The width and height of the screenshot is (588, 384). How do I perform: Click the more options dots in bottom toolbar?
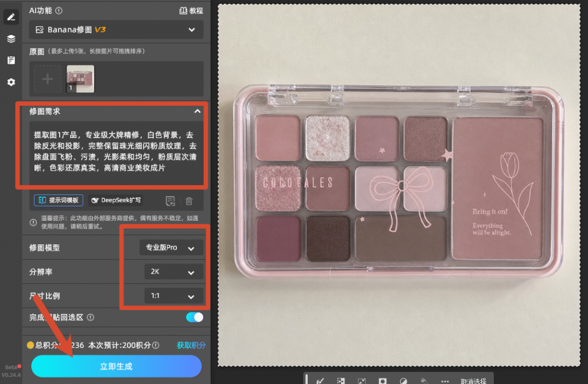(445, 381)
